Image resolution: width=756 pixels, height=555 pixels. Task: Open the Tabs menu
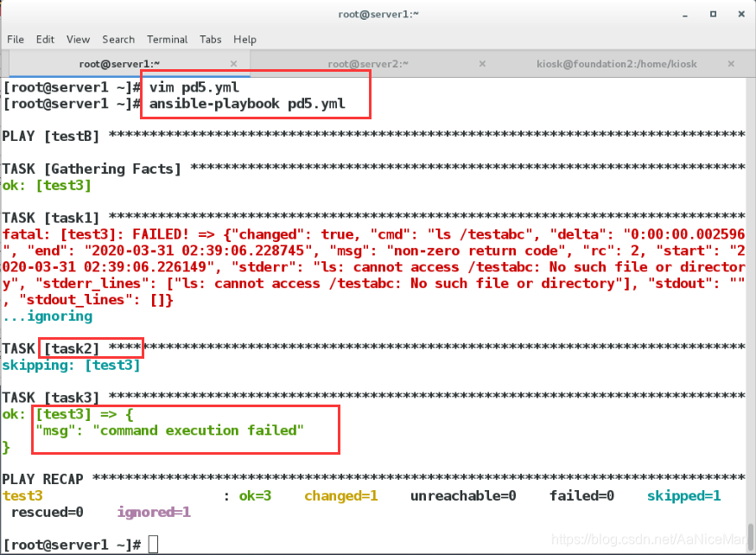pyautogui.click(x=211, y=40)
